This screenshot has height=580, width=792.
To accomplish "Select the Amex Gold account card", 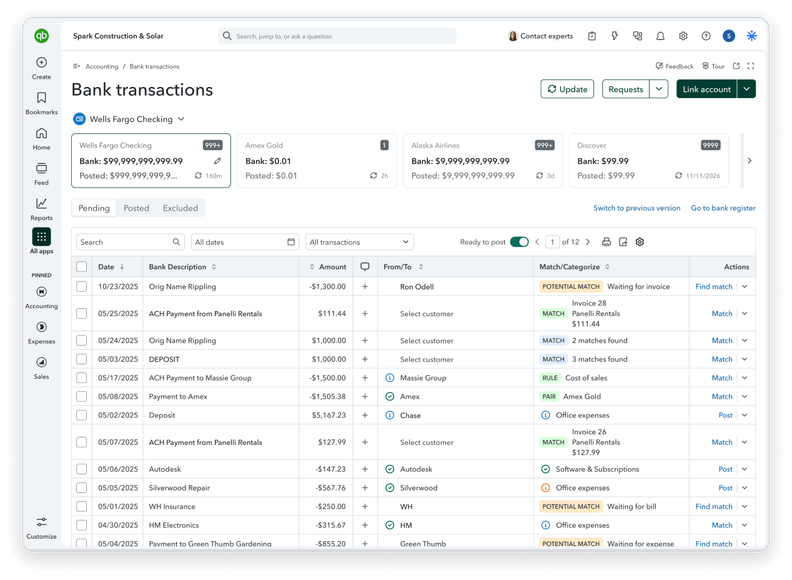I will coord(317,161).
